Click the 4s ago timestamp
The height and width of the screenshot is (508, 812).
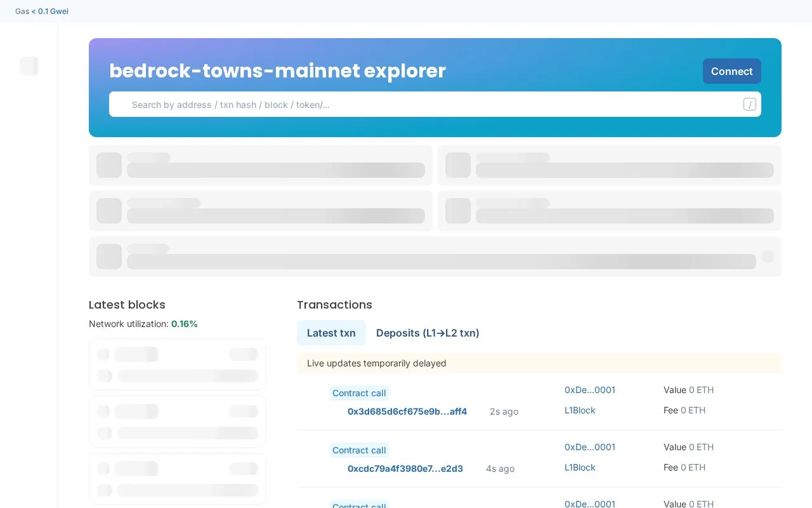[x=500, y=469]
